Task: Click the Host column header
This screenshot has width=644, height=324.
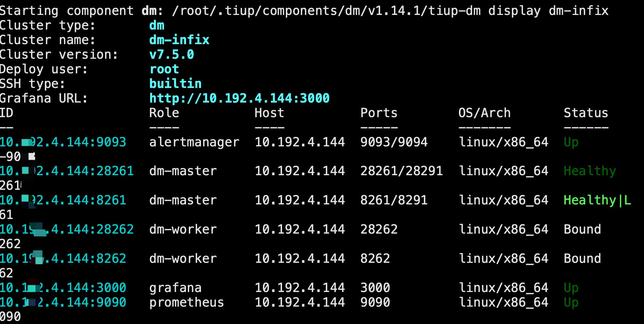Action: 269,113
